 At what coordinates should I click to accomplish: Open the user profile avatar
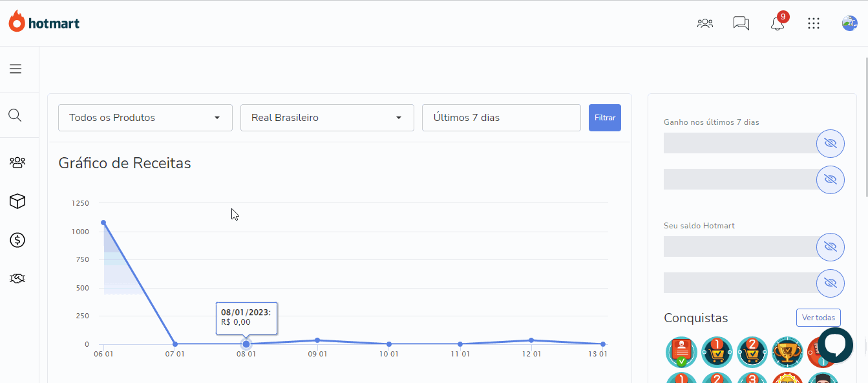tap(849, 23)
